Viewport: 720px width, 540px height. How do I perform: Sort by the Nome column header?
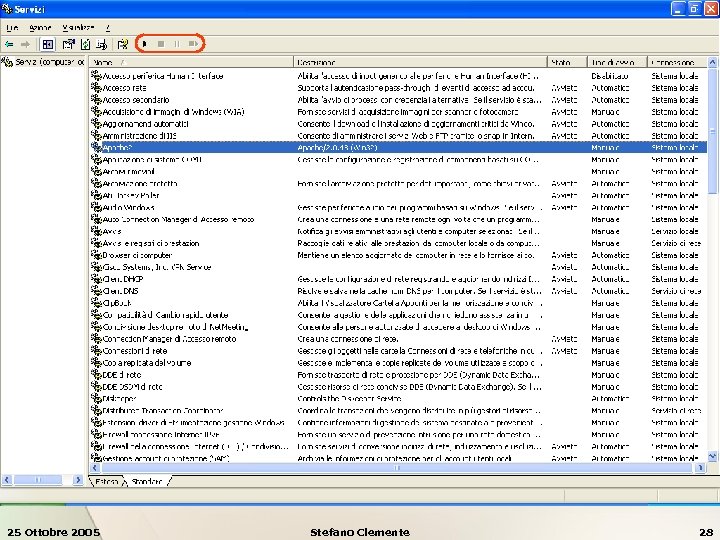pyautogui.click(x=191, y=62)
